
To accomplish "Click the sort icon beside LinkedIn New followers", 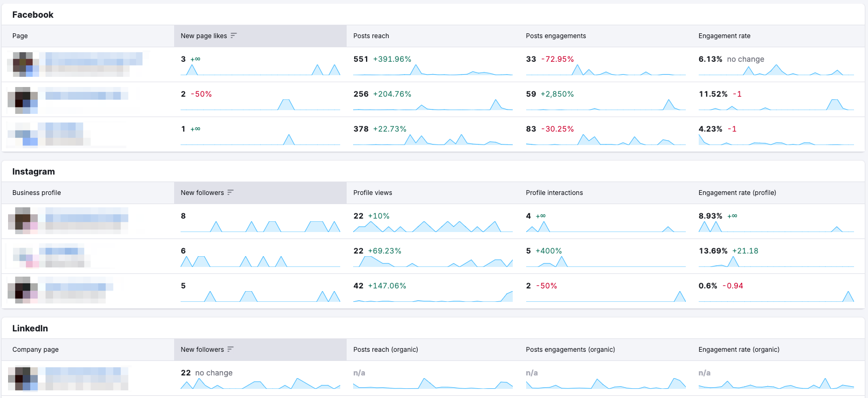I will [230, 350].
